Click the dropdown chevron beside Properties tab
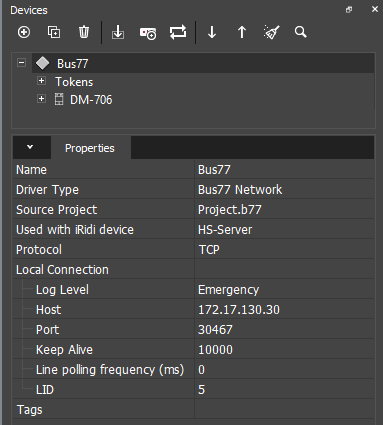This screenshot has width=383, height=425. (x=30, y=147)
